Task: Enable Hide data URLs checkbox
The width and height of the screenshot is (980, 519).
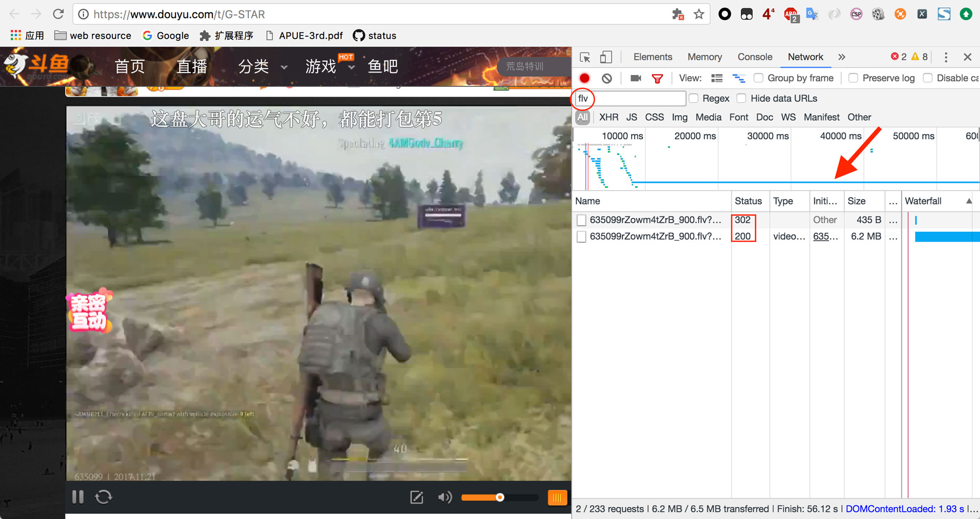Action: coord(741,99)
